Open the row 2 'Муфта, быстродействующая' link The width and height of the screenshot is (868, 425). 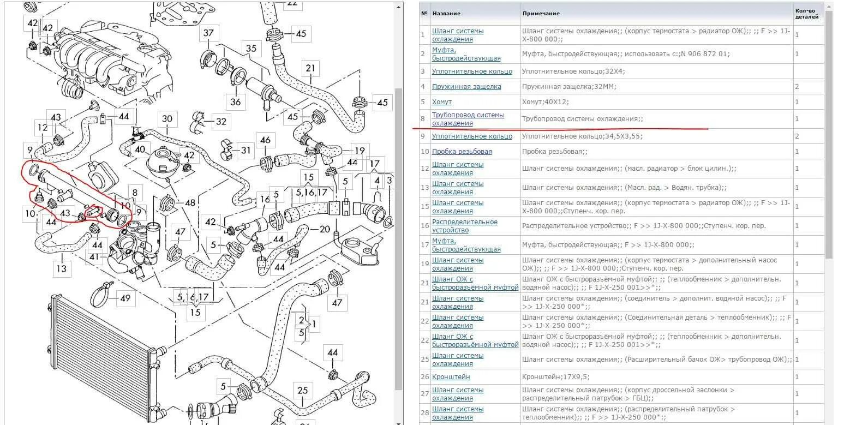[466, 54]
